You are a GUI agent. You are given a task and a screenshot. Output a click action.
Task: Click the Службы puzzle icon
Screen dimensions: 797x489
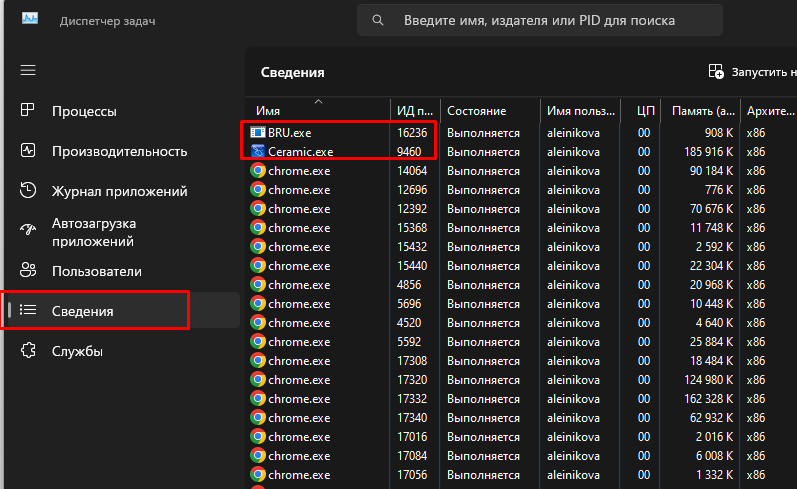(x=28, y=350)
